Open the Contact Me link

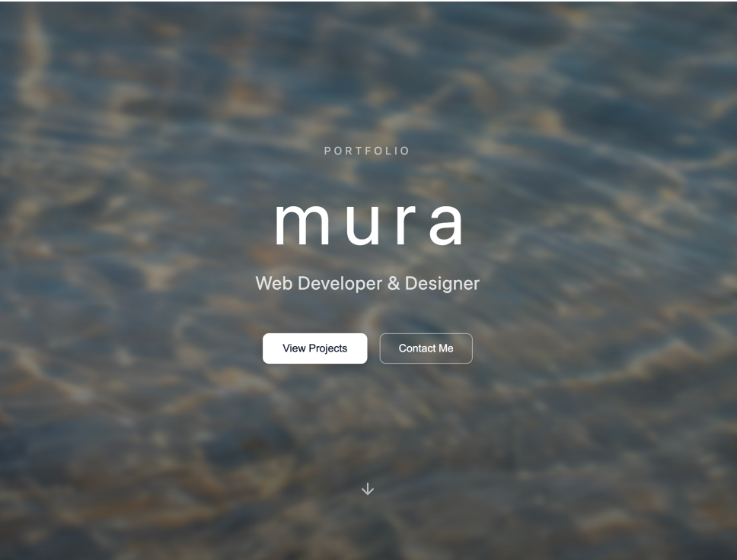426,348
